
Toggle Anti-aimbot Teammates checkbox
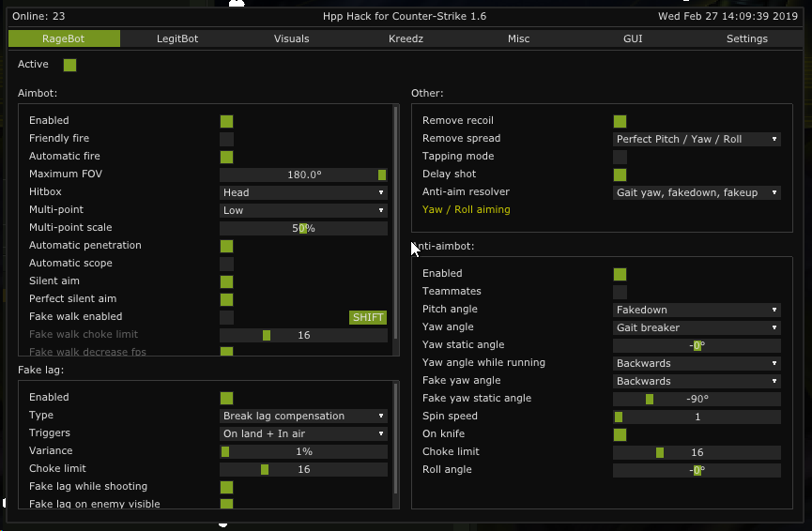click(620, 292)
